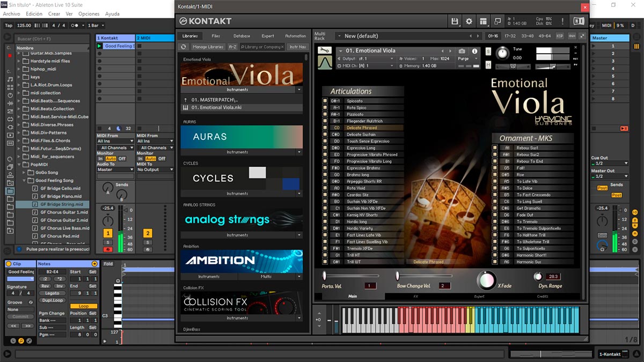Click the instrument snapshot camera icon
Image resolution: width=644 pixels, height=362 pixels.
(462, 51)
